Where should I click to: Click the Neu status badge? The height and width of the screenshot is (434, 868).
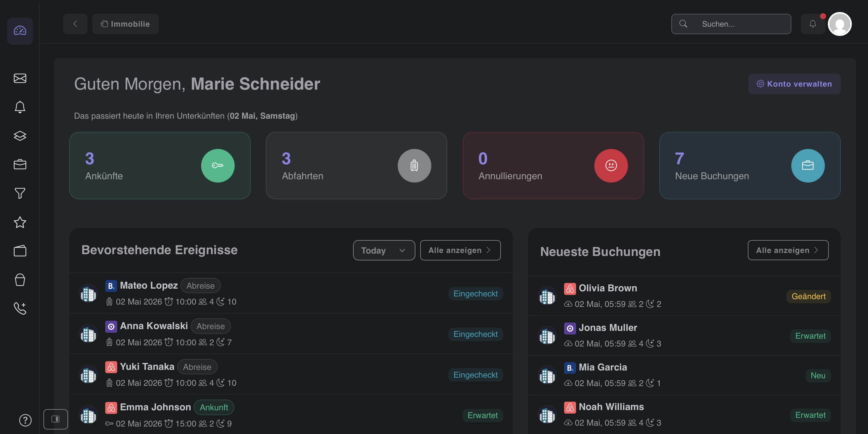(x=818, y=375)
